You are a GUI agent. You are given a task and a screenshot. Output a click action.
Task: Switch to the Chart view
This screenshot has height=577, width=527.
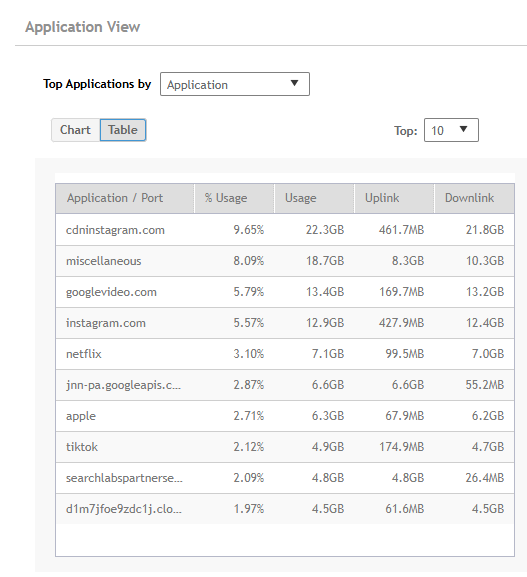(76, 130)
